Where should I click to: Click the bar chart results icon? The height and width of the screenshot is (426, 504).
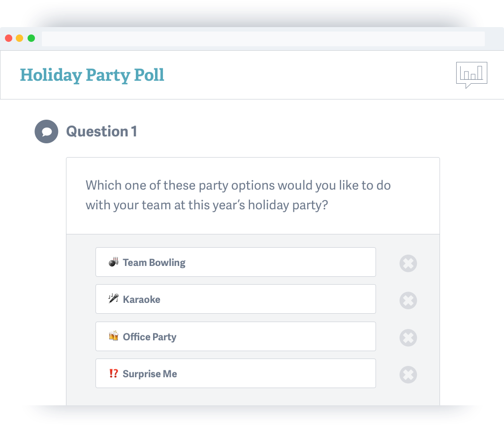pyautogui.click(x=472, y=74)
